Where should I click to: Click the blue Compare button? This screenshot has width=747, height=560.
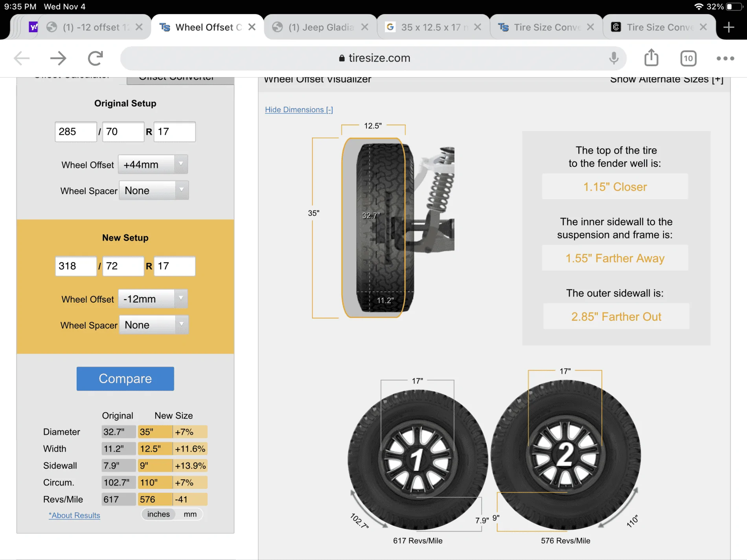125,378
